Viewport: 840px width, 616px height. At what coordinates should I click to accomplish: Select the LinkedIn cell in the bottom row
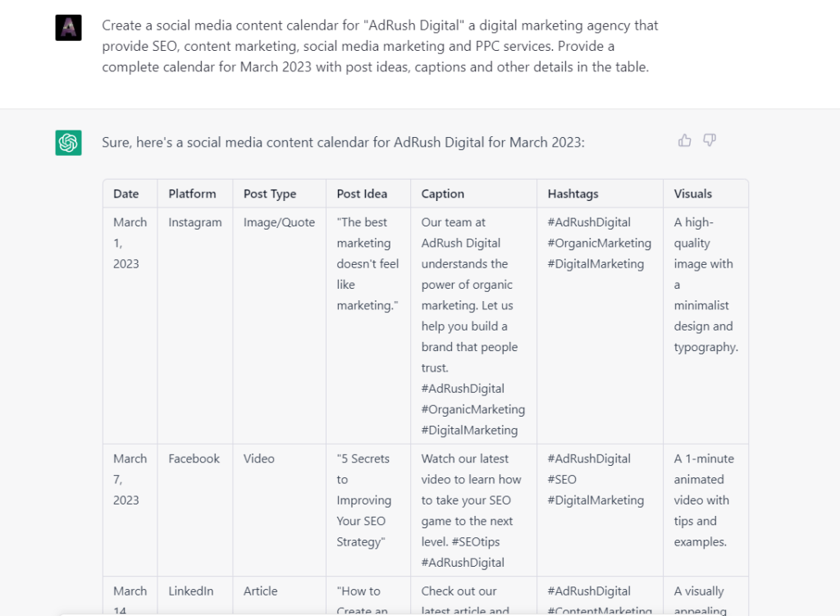click(x=191, y=591)
